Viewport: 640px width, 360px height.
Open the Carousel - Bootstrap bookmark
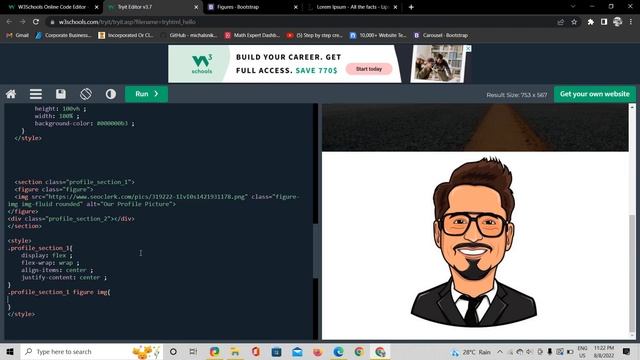coord(440,36)
